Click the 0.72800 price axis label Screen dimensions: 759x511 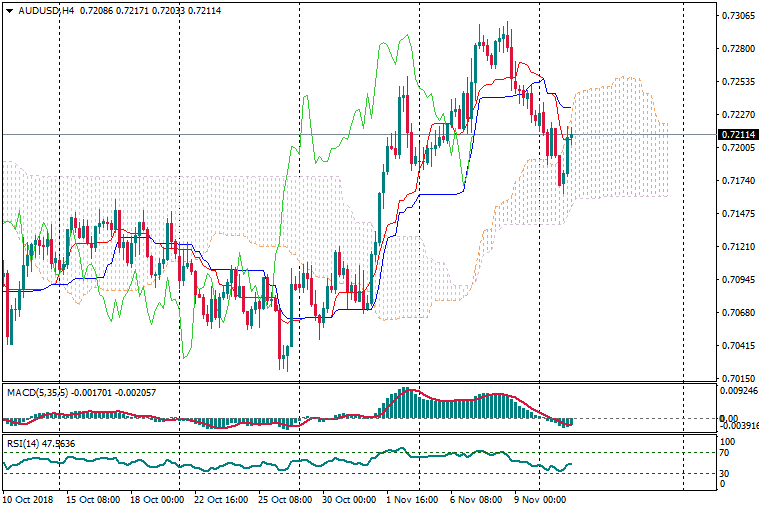pyautogui.click(x=736, y=48)
